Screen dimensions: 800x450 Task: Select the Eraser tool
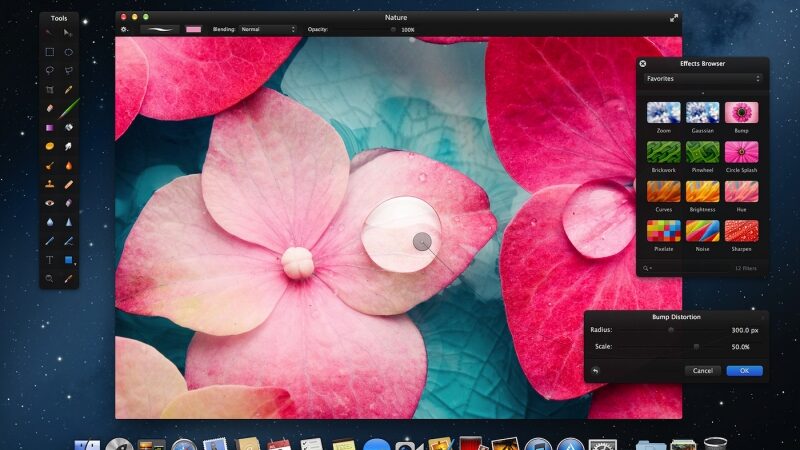click(49, 108)
